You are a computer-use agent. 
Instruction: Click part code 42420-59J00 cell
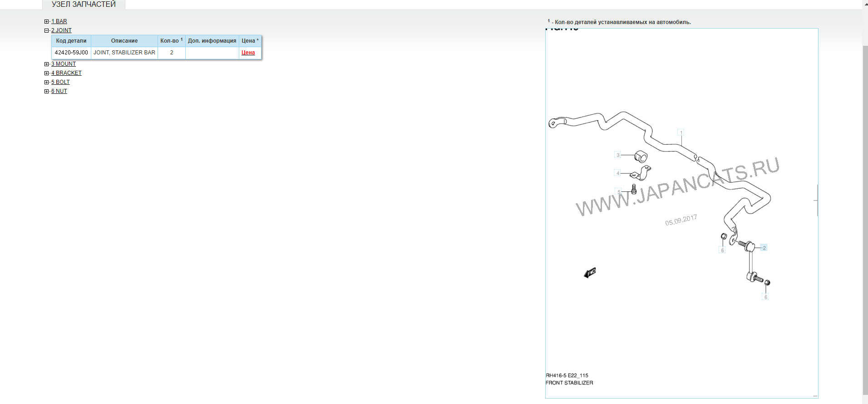71,53
